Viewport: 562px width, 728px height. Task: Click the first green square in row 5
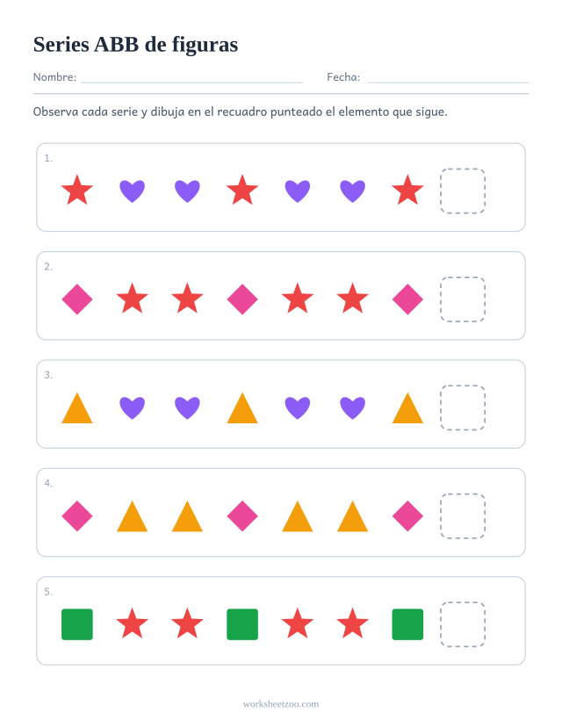point(77,624)
